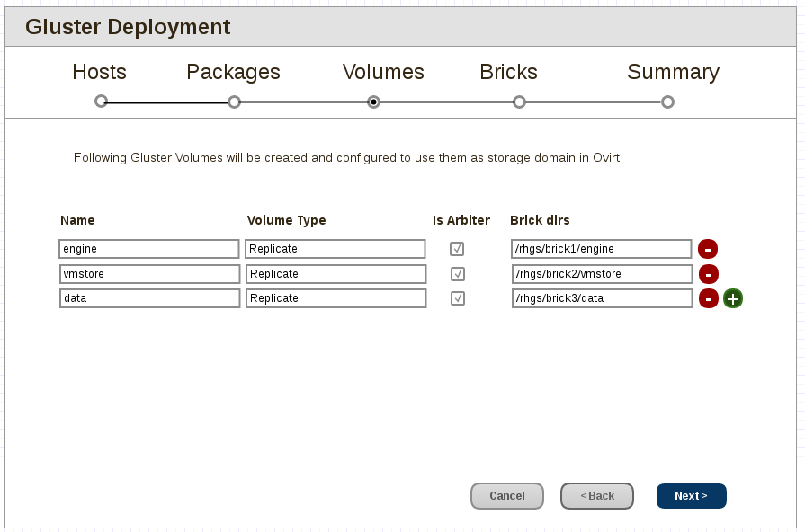The image size is (805, 532).
Task: Go to the Summary step
Action: (x=673, y=72)
